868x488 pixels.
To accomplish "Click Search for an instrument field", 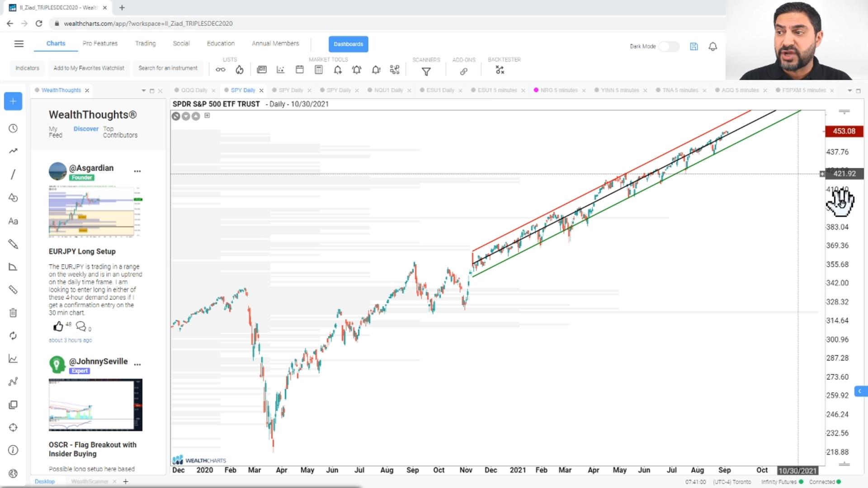I will tap(168, 68).
